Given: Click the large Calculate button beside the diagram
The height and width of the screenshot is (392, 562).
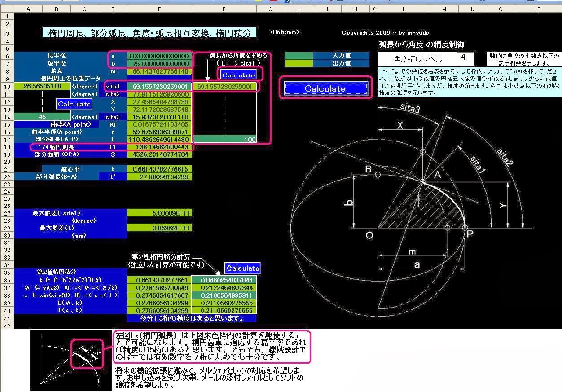Looking at the screenshot, I should [325, 88].
